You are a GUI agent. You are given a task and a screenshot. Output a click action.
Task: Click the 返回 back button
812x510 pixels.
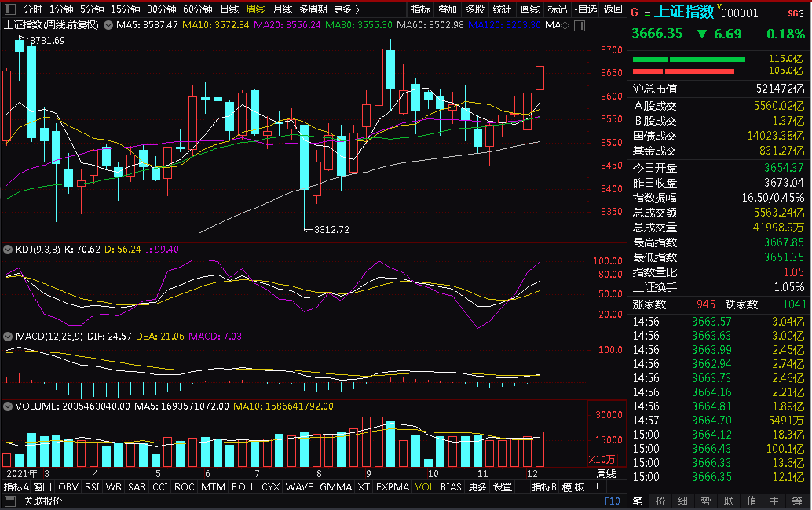coord(613,9)
